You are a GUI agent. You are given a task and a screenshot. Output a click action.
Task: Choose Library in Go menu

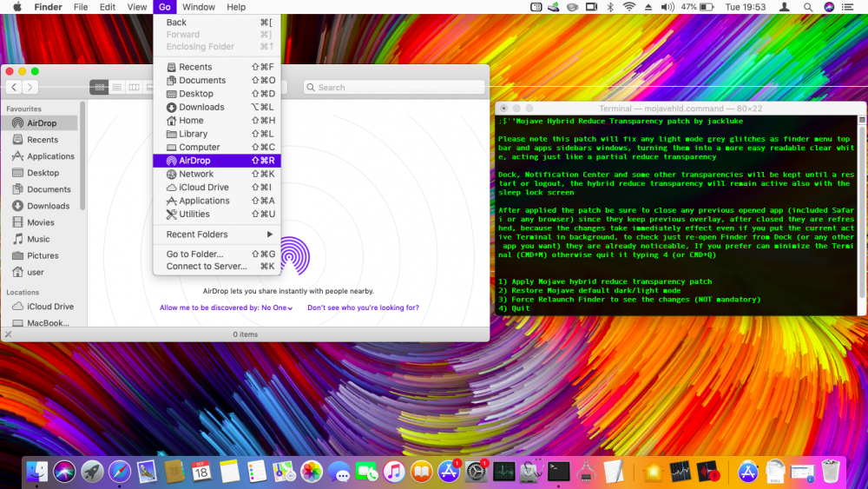tap(217, 134)
